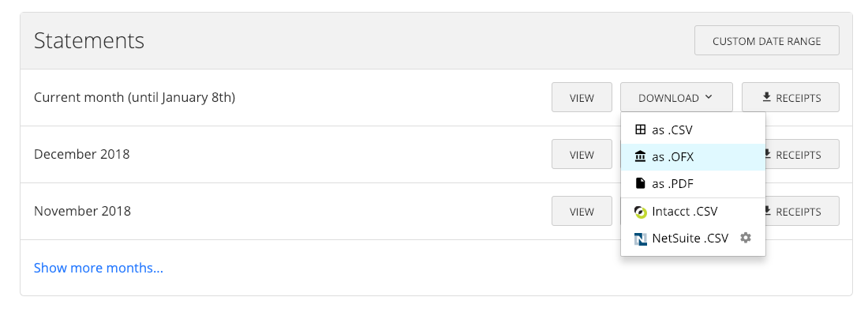Image resolution: width=868 pixels, height=312 pixels.
Task: View the November 2018 statement
Action: click(x=582, y=211)
